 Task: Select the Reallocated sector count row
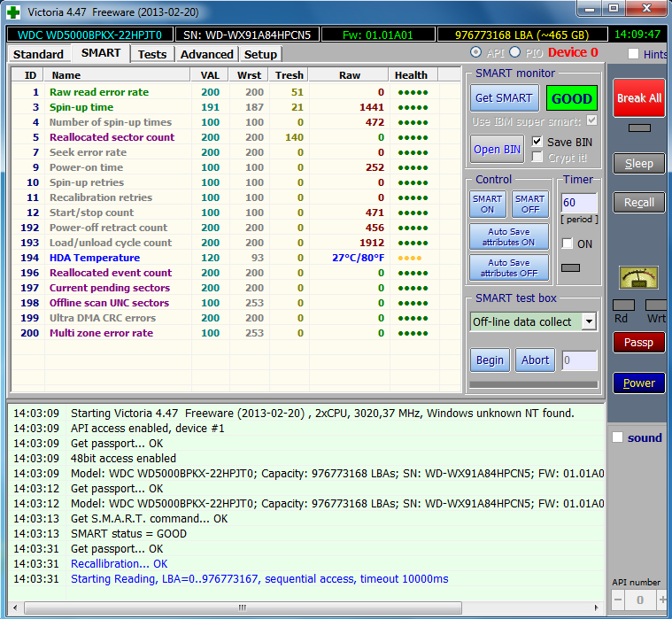pos(236,137)
